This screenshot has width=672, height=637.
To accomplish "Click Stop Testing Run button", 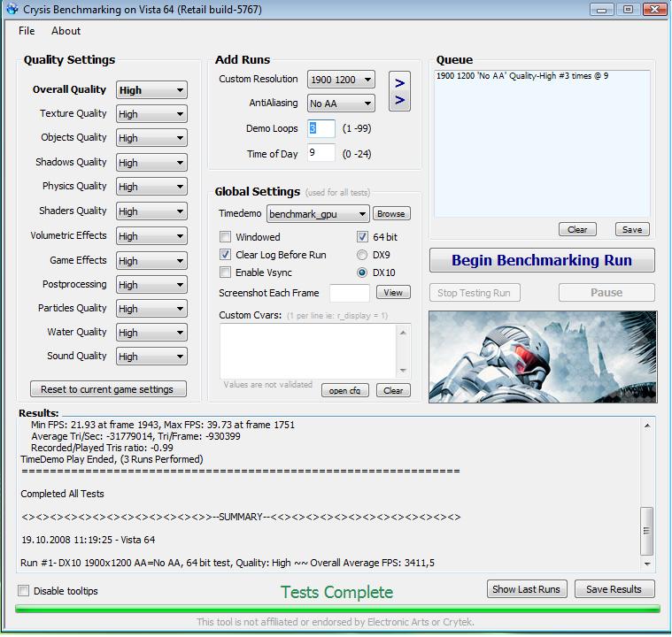I will coord(475,293).
